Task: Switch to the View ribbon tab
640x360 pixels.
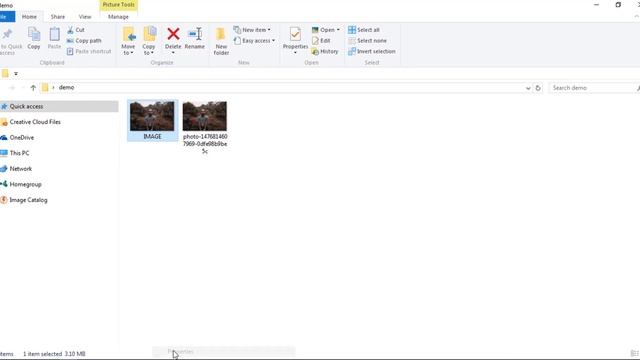Action: (85, 17)
